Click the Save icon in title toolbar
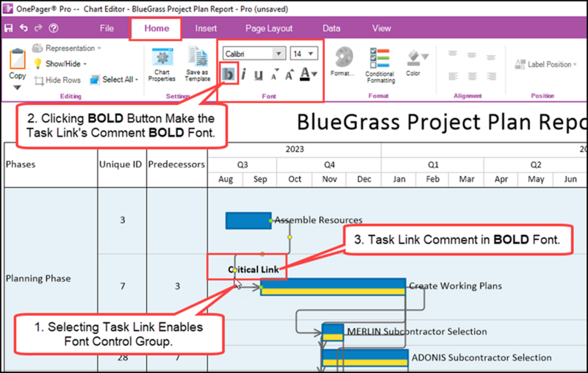The width and height of the screenshot is (588, 373). 8,28
